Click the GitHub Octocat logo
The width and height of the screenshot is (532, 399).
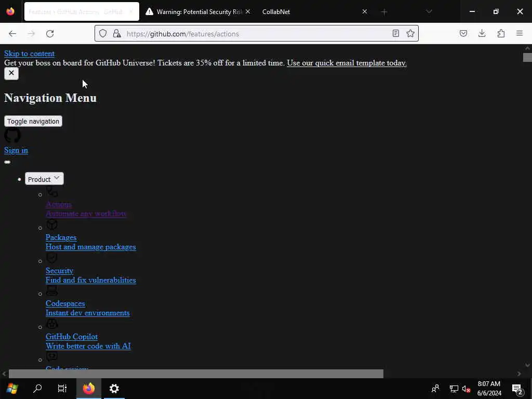[x=12, y=136]
